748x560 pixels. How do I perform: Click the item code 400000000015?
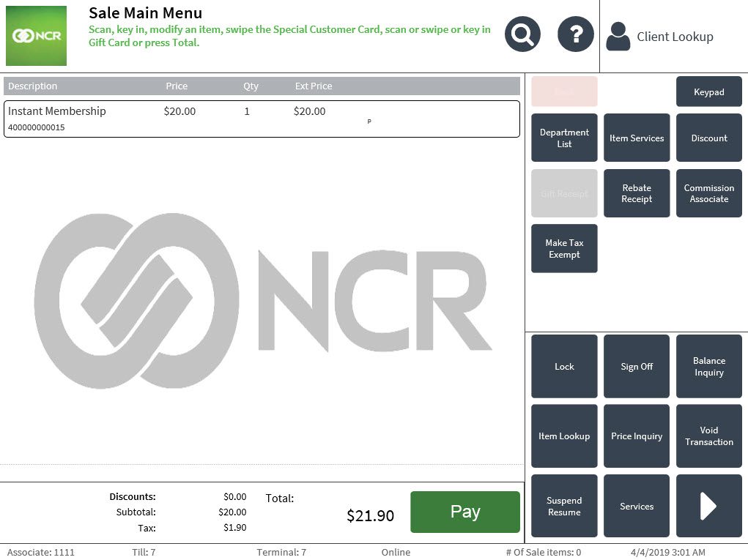[x=36, y=127]
